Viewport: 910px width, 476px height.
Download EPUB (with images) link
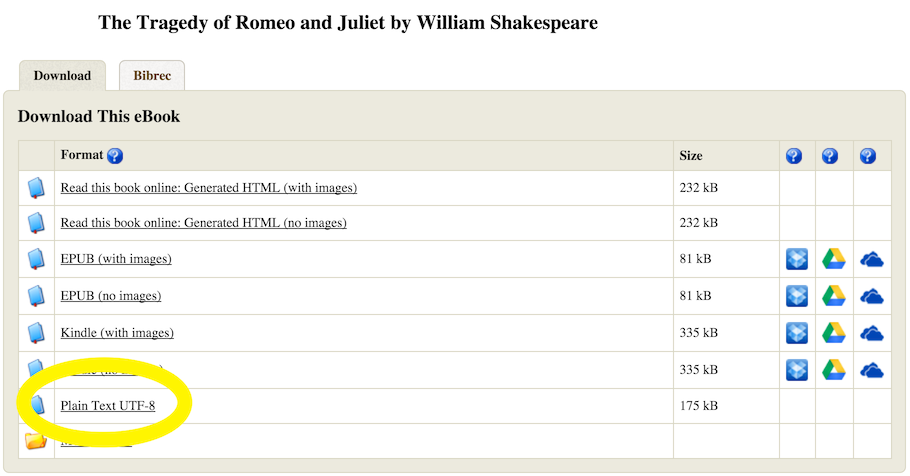point(116,258)
